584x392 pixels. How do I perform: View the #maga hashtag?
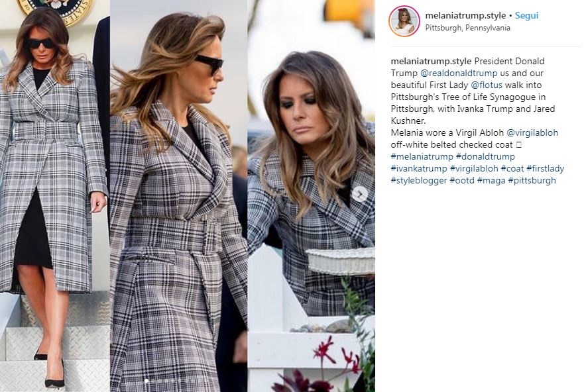(491, 180)
